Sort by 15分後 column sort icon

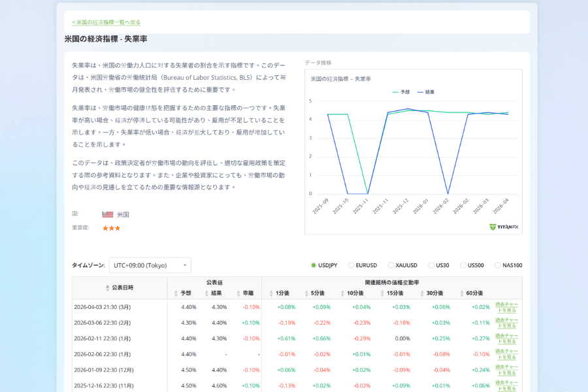coord(382,293)
